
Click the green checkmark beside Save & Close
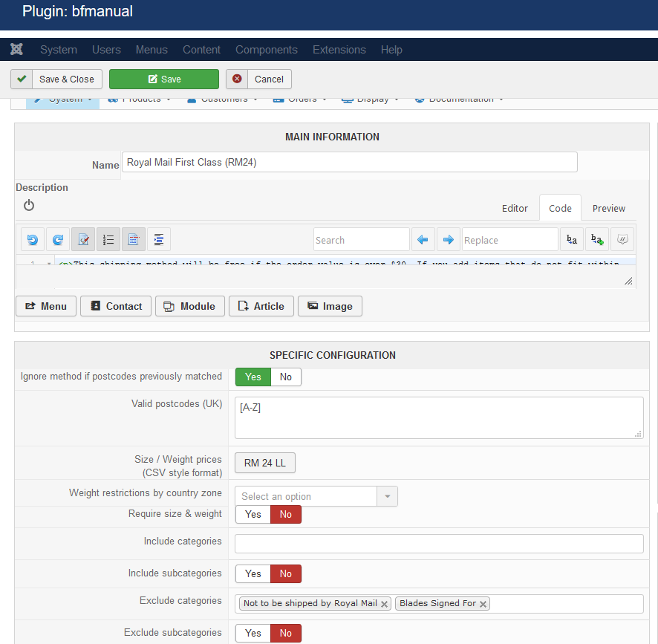(x=22, y=79)
